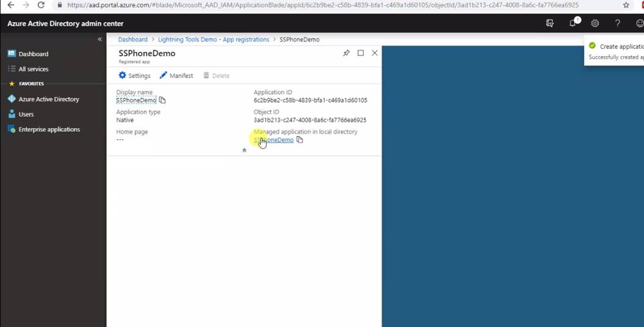
Task: Collapse the essentials section chevron
Action: point(244,151)
